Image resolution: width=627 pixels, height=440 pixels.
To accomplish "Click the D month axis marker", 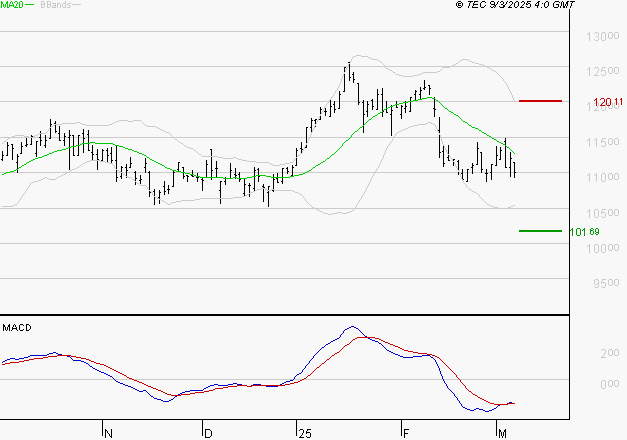I will pos(208,434).
